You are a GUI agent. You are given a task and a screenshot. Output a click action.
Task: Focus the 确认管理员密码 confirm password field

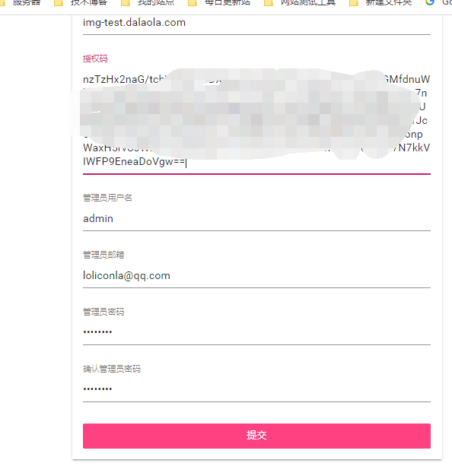(256, 390)
